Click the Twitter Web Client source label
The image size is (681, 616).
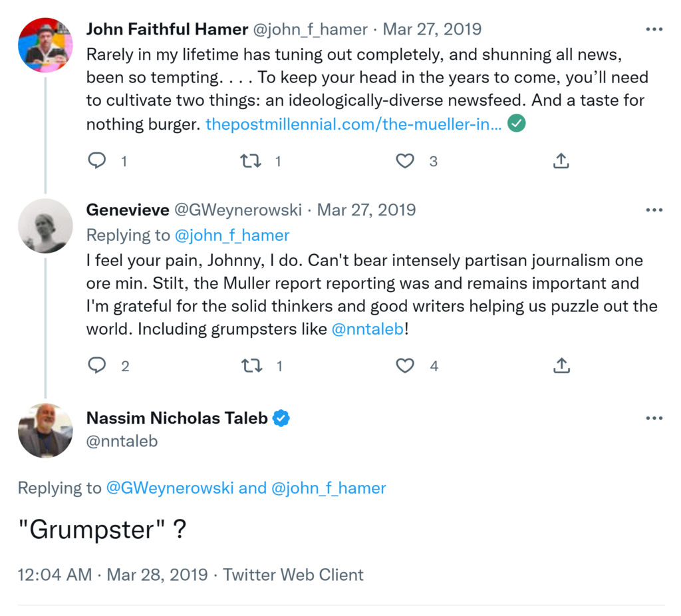pos(293,575)
